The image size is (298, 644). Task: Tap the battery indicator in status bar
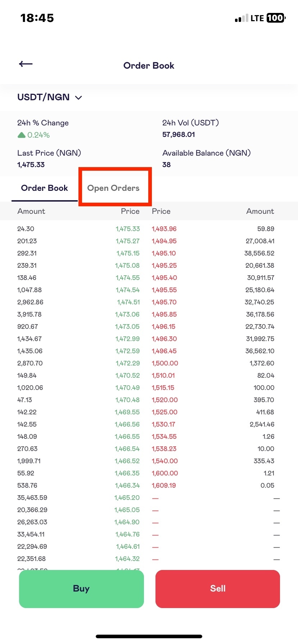(x=276, y=18)
